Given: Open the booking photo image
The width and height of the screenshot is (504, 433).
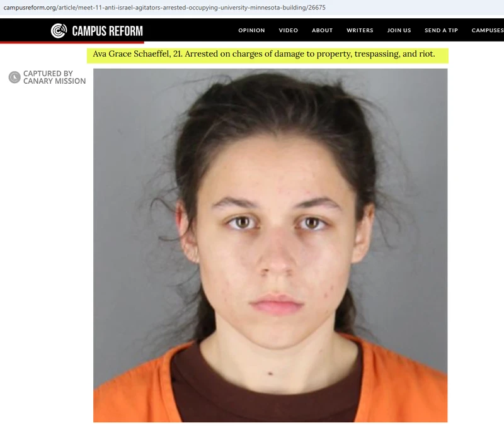Looking at the screenshot, I should point(270,245).
